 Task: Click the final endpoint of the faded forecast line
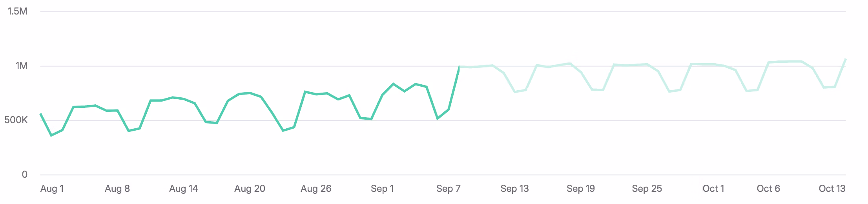click(846, 59)
